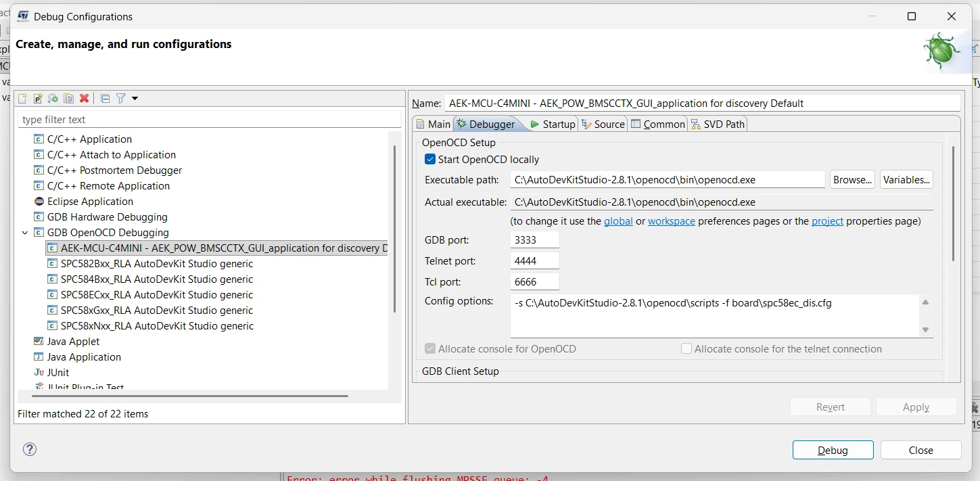Click the Eclipse Application icon

(x=39, y=202)
